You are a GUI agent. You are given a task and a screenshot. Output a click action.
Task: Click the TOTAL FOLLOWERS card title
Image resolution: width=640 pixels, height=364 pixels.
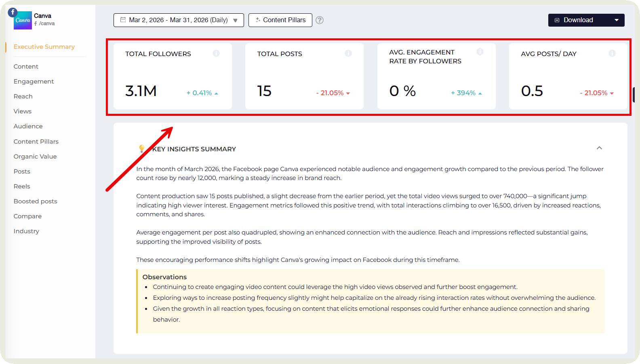tap(158, 54)
